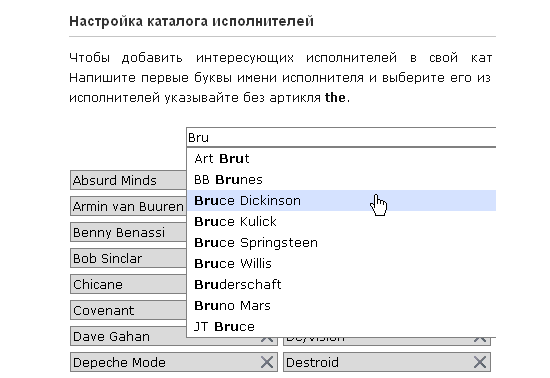
Task: Choose BB Brunes suggestion
Action: tap(341, 180)
